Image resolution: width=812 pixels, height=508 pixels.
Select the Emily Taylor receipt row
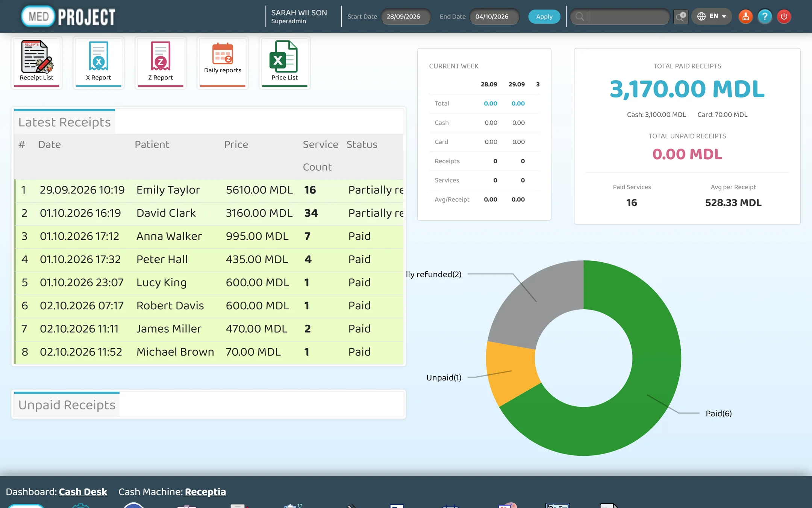209,190
